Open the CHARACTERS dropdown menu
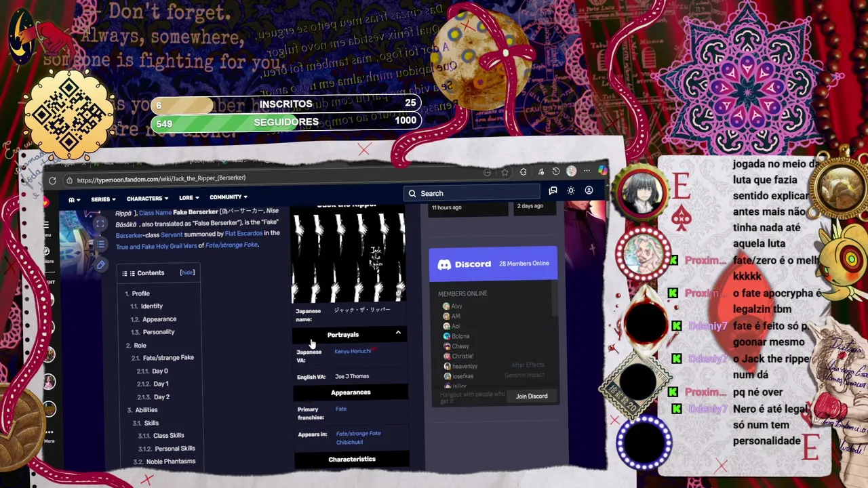The width and height of the screenshot is (868, 488). click(149, 199)
